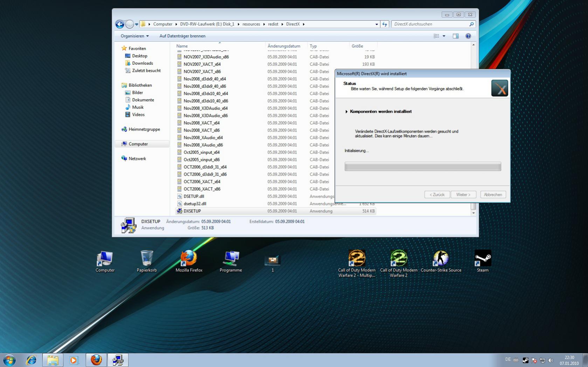Image resolution: width=588 pixels, height=367 pixels.
Task: Expand the arrow after Disk_1 breadcrumb
Action: pyautogui.click(x=238, y=24)
